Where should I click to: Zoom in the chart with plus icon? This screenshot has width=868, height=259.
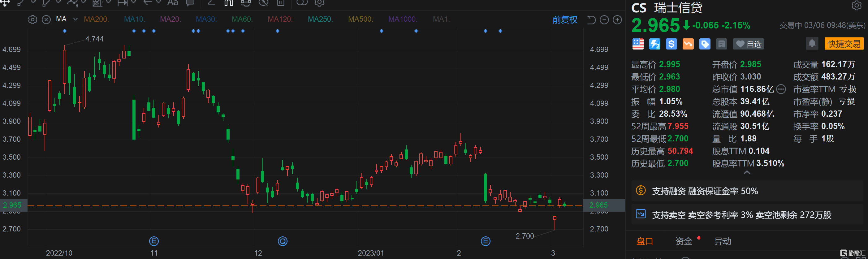click(x=617, y=20)
